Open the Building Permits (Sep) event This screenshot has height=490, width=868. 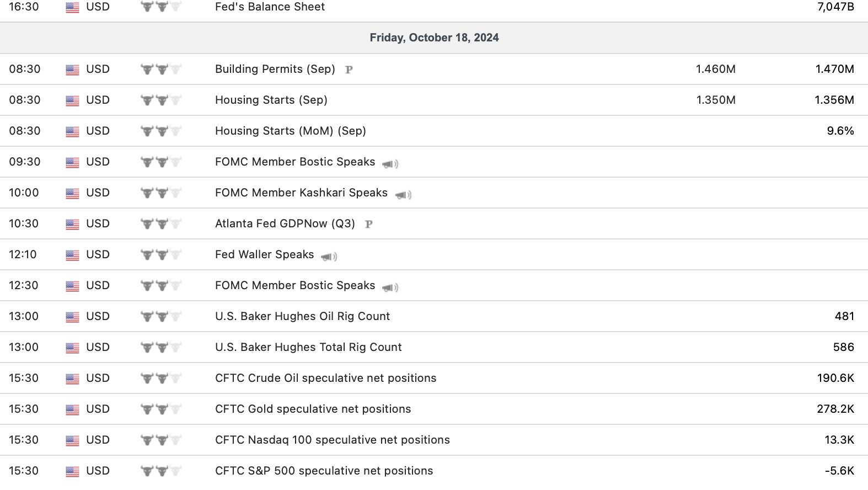275,69
